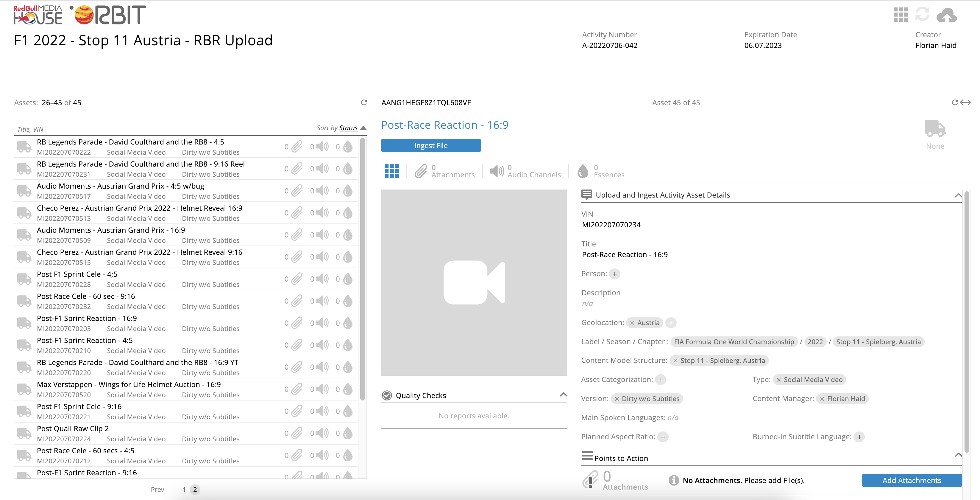Image resolution: width=980 pixels, height=500 pixels.
Task: Collapse the Quality Checks section
Action: tap(563, 395)
